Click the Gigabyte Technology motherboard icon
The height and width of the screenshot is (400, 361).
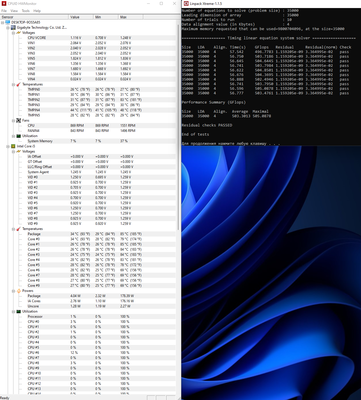[x=14, y=27]
